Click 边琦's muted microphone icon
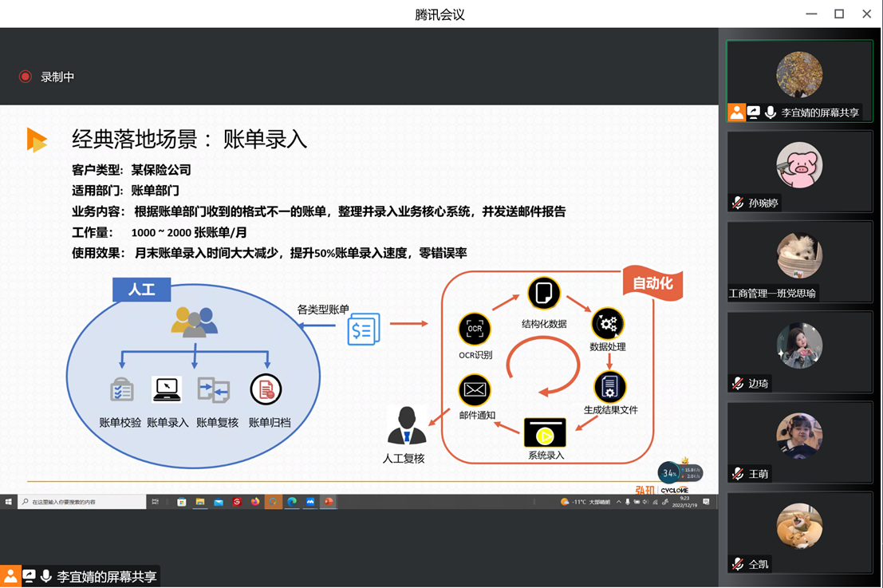Viewport: 883px width, 588px height. click(x=738, y=384)
